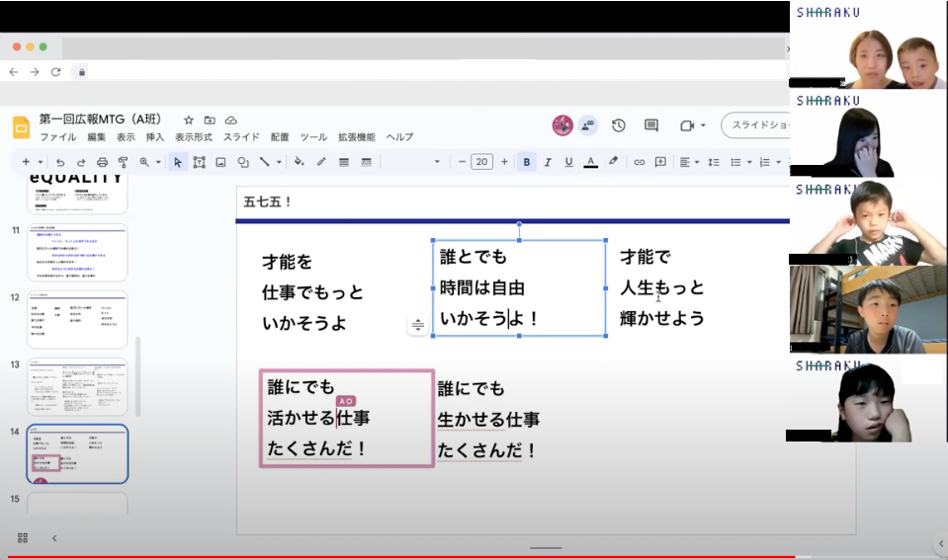Change the text color A
Image resolution: width=948 pixels, height=560 pixels.
tap(591, 162)
